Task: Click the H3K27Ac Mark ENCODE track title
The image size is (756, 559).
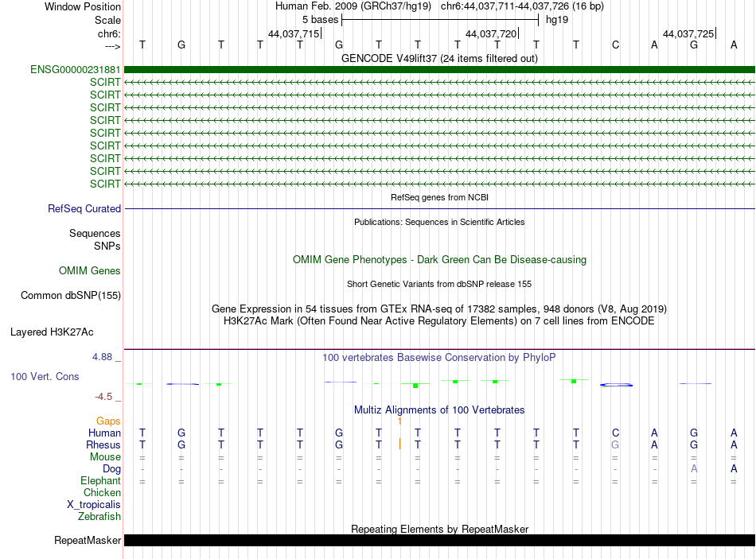Action: (439, 321)
